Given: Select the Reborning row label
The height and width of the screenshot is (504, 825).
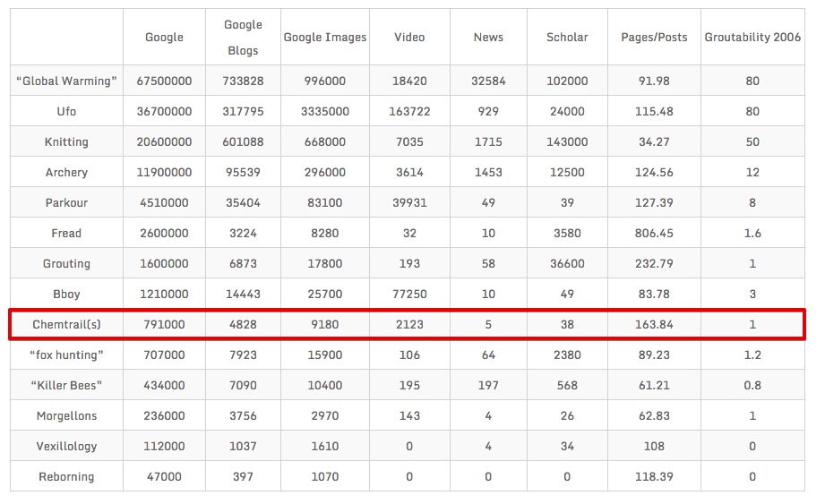Looking at the screenshot, I should click(67, 477).
